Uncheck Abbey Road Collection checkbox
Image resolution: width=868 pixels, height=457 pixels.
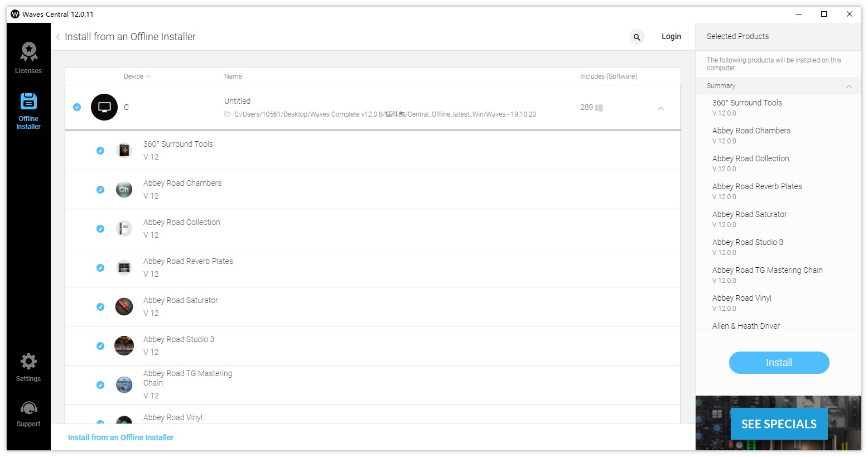point(100,228)
